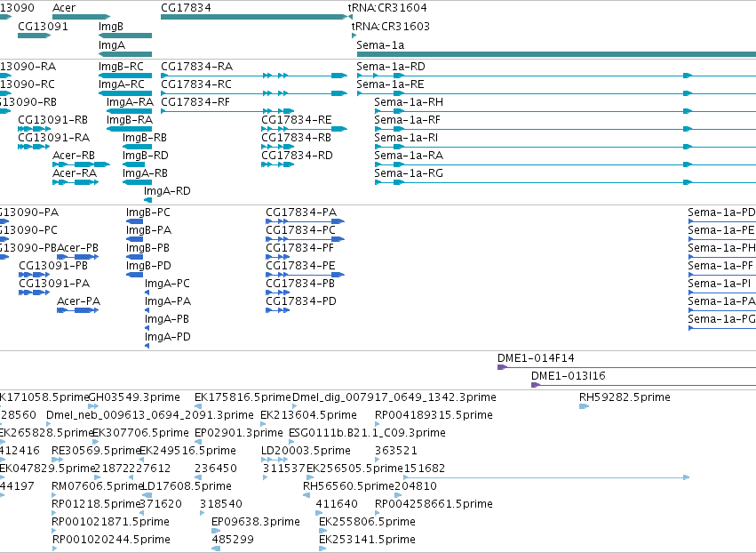756x553 pixels.
Task: Select protein label CG17834-PA
Action: point(301,212)
